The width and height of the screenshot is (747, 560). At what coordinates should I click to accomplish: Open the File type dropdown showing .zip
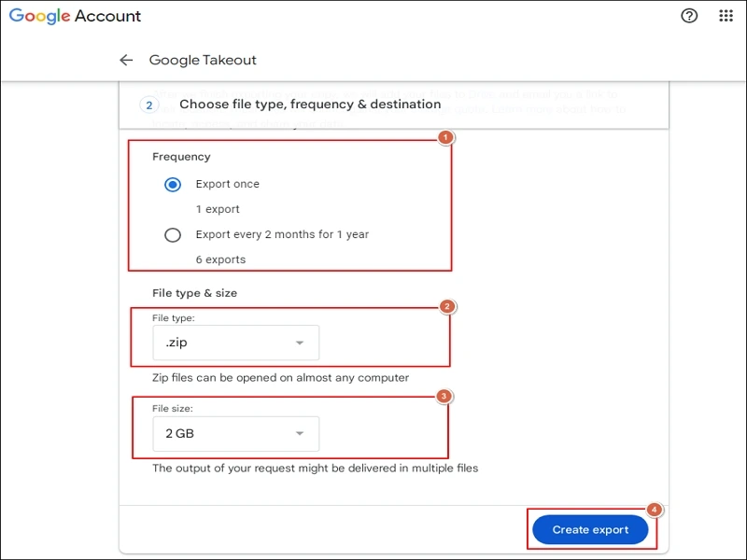point(235,343)
